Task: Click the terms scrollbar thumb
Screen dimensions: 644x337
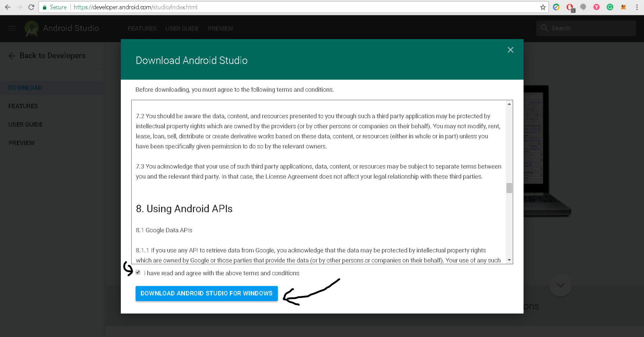Action: tap(509, 188)
